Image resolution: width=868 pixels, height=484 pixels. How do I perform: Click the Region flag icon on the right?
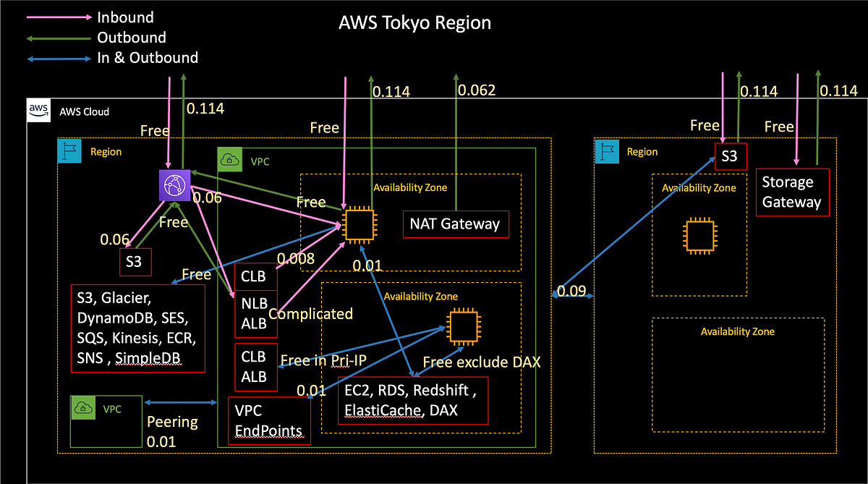click(607, 152)
